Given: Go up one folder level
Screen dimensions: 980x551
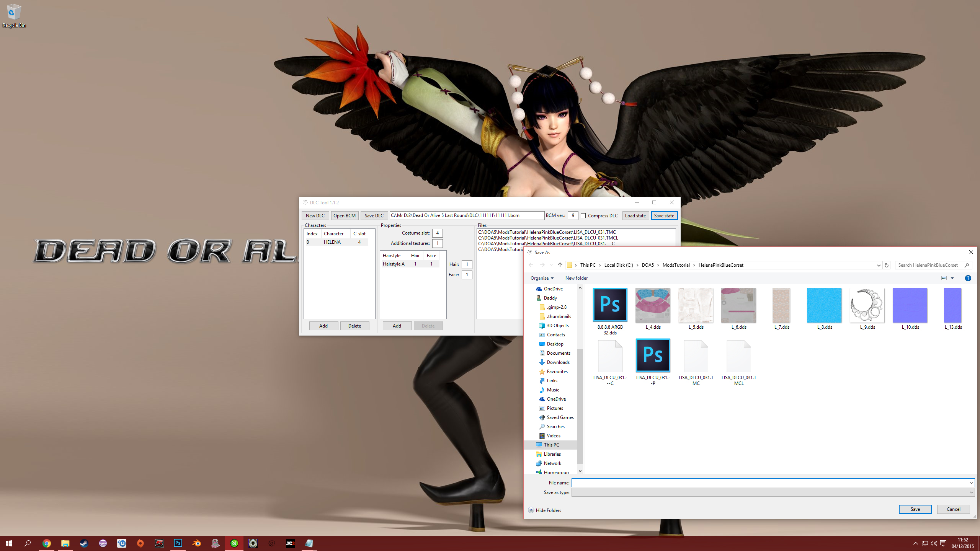Looking at the screenshot, I should pyautogui.click(x=560, y=265).
